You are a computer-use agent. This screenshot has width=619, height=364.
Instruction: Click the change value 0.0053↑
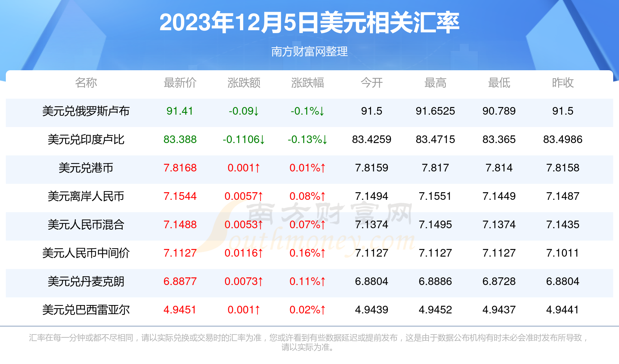244,225
